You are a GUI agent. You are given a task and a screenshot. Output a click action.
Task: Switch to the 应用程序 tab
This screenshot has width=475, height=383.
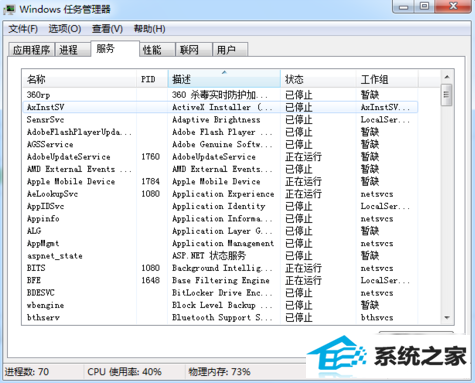click(x=31, y=50)
